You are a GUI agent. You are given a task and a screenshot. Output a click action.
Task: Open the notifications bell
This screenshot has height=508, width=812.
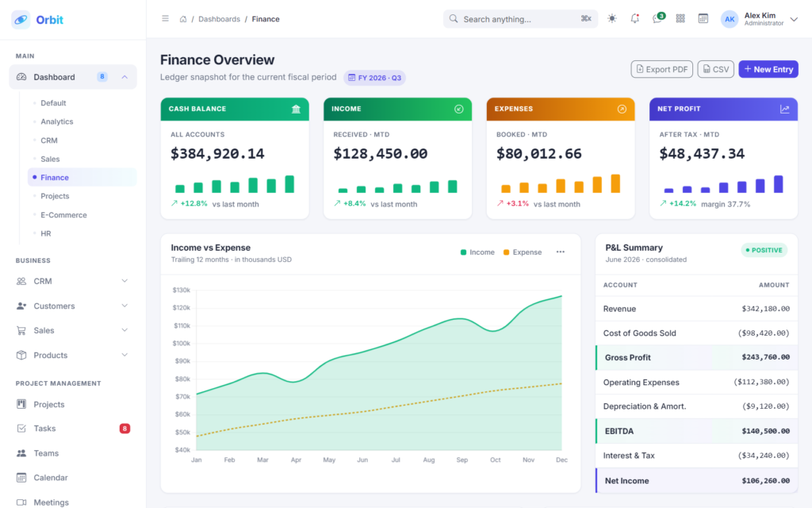[x=635, y=19]
